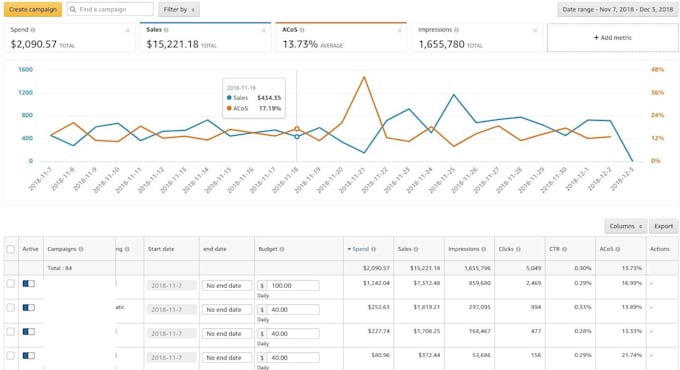Open the No end date field in the $1,242.04 row
Viewport: 680px width, 370px height.
point(227,285)
